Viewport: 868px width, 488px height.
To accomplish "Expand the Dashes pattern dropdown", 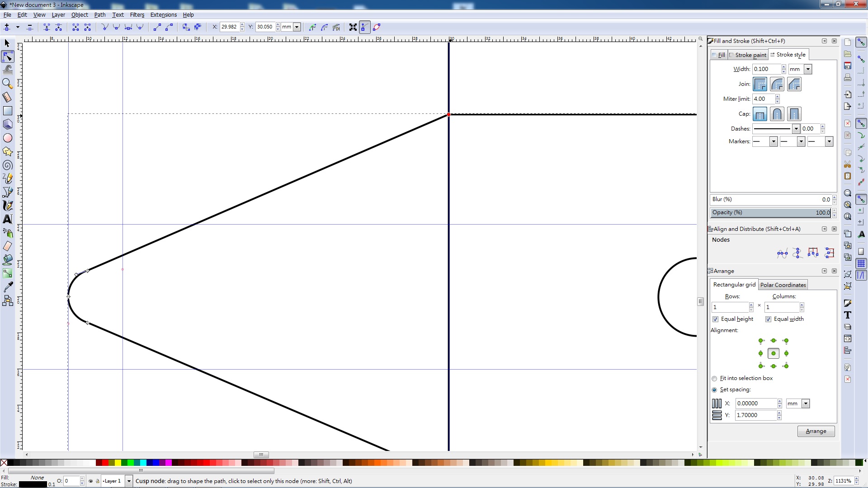I will [x=796, y=129].
